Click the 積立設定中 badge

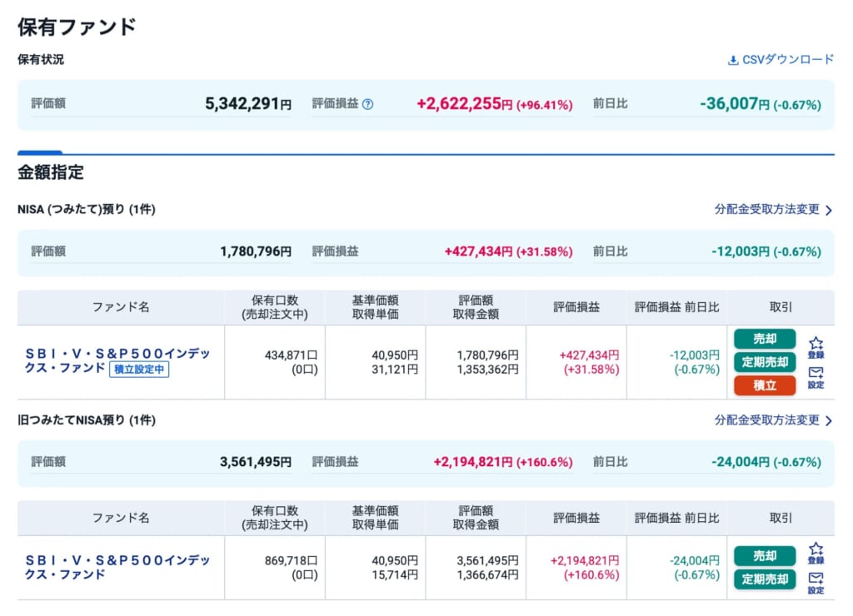click(139, 369)
